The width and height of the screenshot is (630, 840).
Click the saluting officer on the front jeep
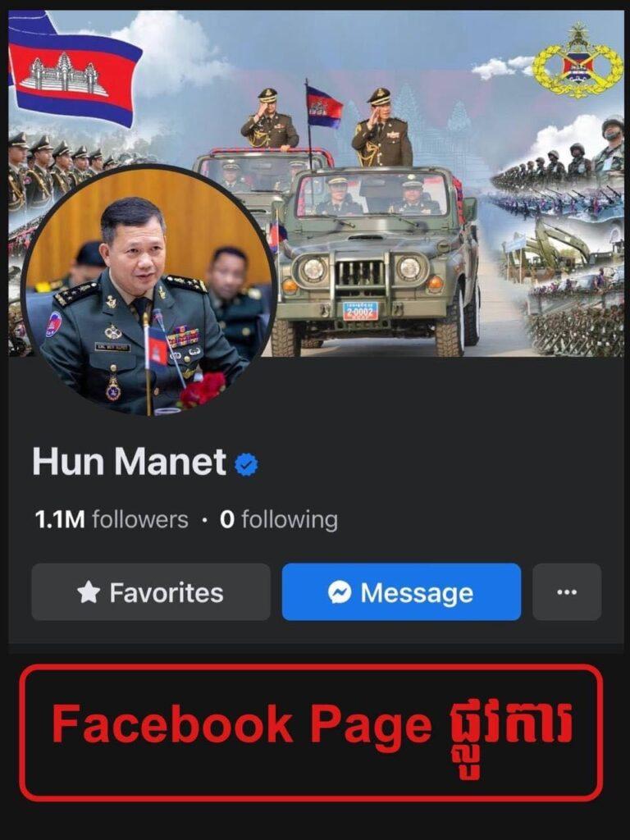pos(381,129)
